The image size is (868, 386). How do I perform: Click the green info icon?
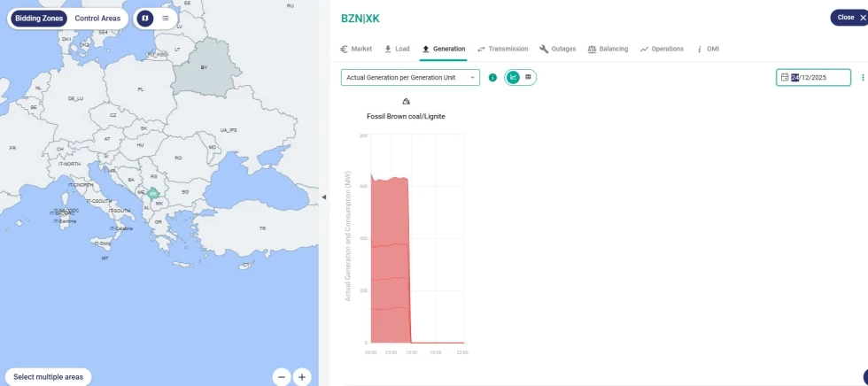click(x=492, y=78)
